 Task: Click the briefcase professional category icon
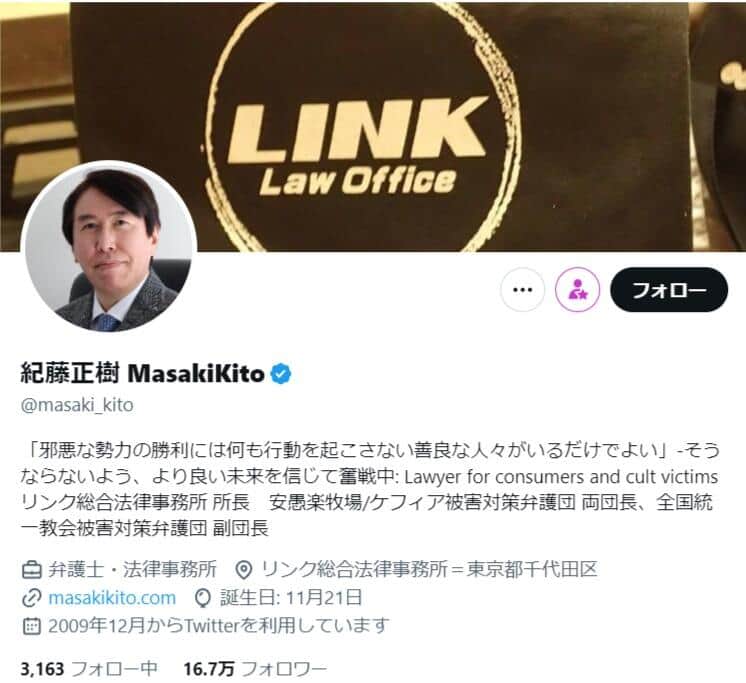pos(32,570)
